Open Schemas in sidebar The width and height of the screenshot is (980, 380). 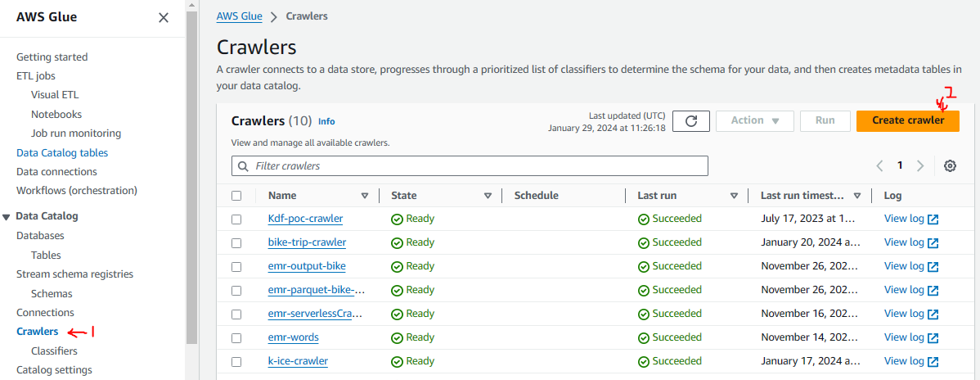click(x=52, y=294)
